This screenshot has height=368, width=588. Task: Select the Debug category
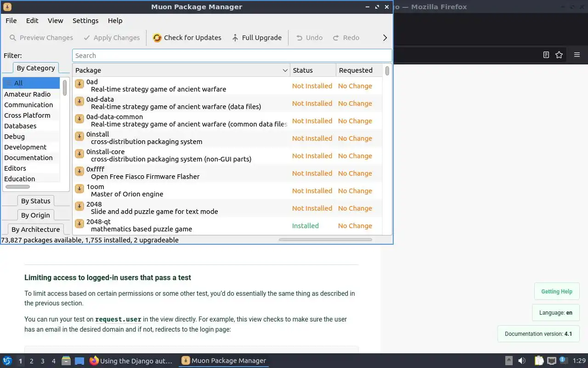pos(31,137)
